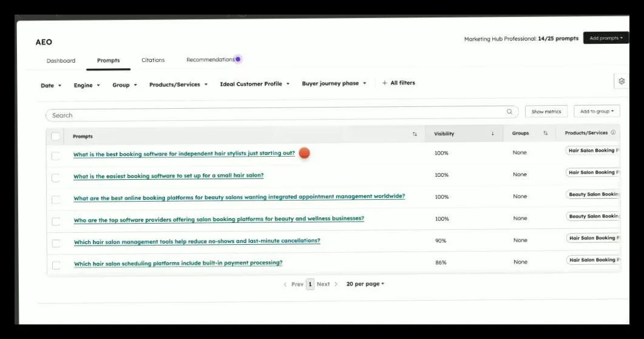Toggle select-all prompts checkbox
Screen dimensions: 644x339
(55, 137)
